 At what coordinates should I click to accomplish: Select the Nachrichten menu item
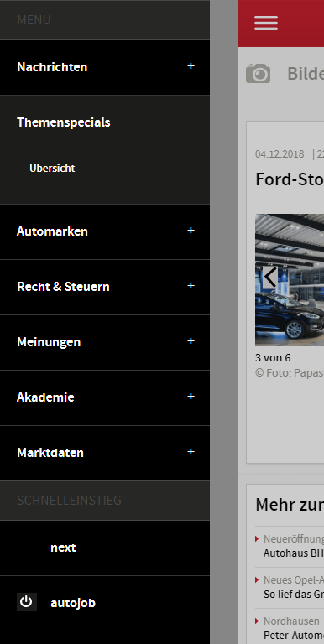pyautogui.click(x=52, y=67)
